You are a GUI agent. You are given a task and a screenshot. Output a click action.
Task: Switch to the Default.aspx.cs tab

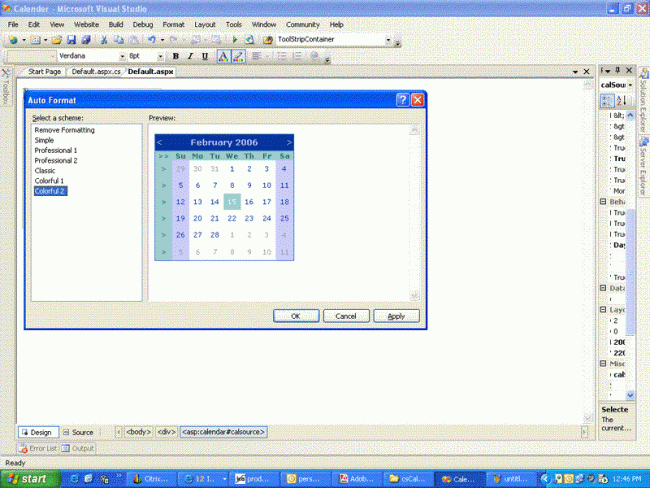click(96, 72)
